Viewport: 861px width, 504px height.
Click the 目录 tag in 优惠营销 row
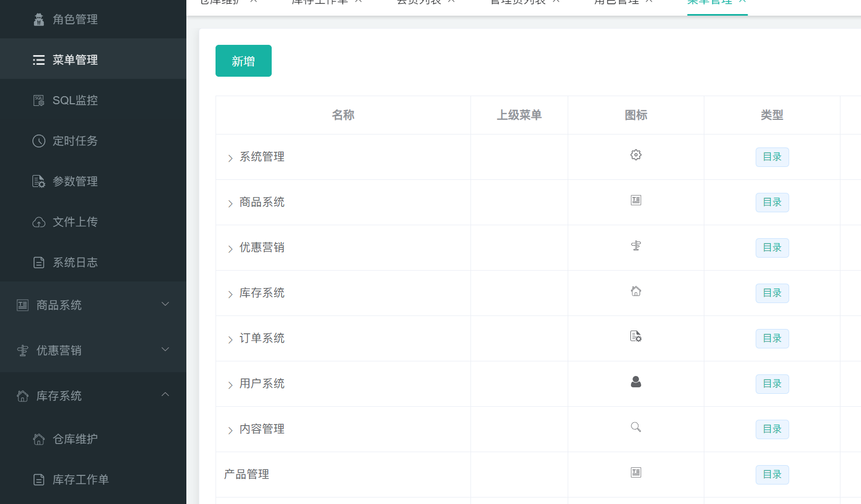pos(772,248)
